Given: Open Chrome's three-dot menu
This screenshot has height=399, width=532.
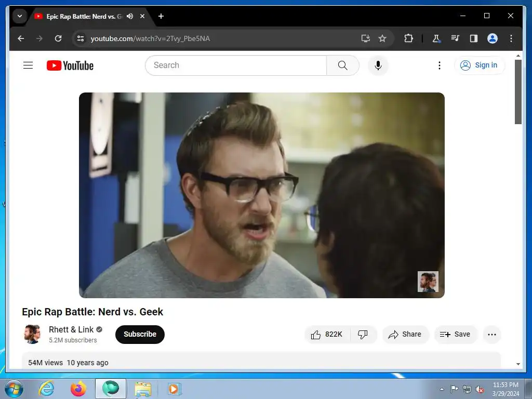Looking at the screenshot, I should coord(511,38).
